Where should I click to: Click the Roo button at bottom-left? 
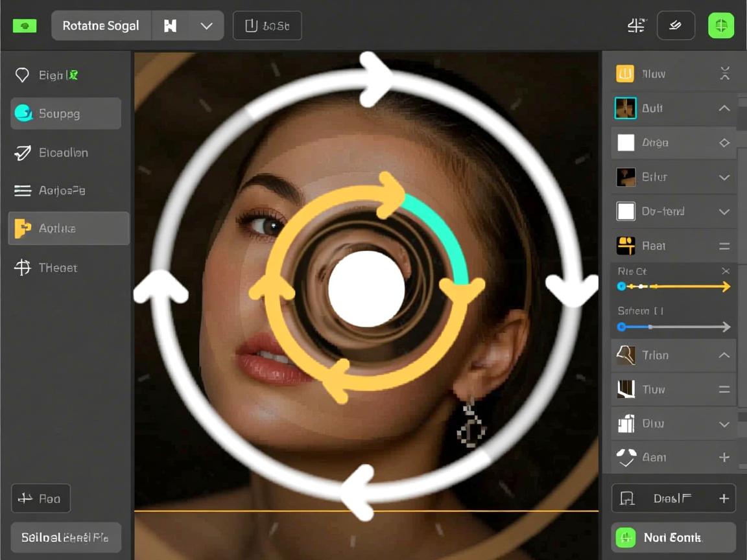(x=41, y=498)
